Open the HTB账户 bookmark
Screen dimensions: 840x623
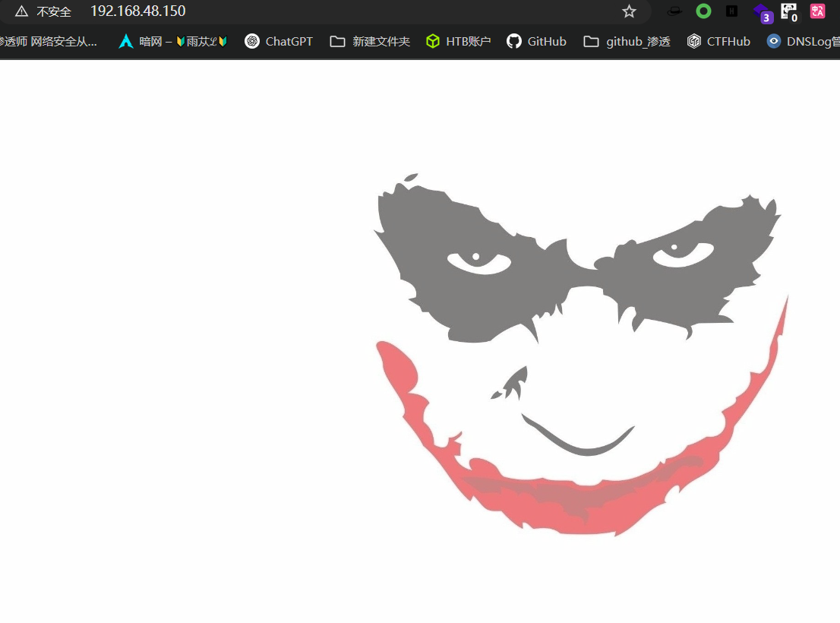(x=459, y=41)
